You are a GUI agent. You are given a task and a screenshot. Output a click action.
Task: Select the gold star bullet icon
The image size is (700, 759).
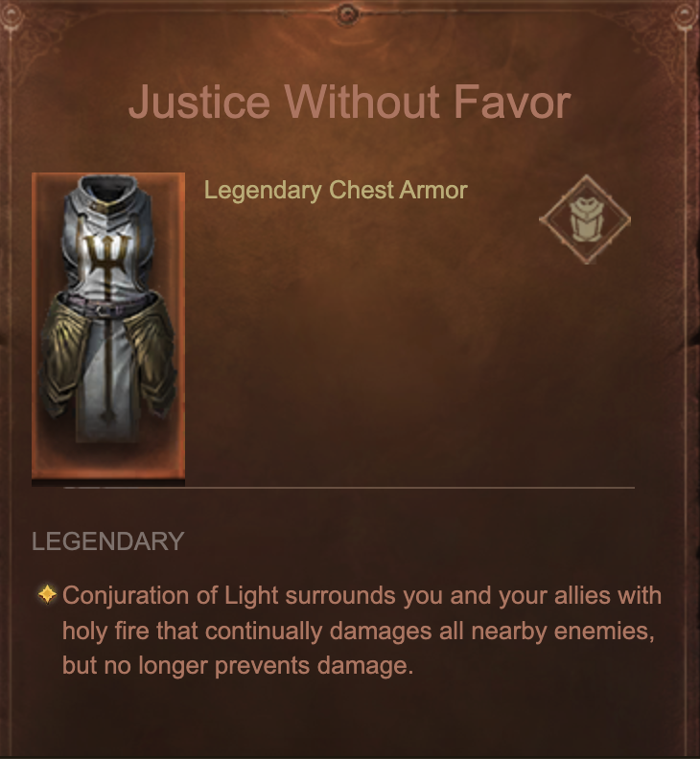47,594
